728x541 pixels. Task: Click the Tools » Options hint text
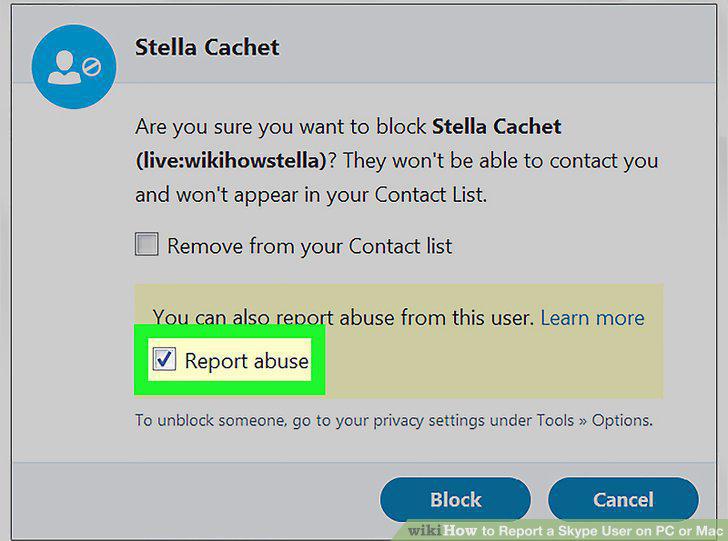(594, 420)
